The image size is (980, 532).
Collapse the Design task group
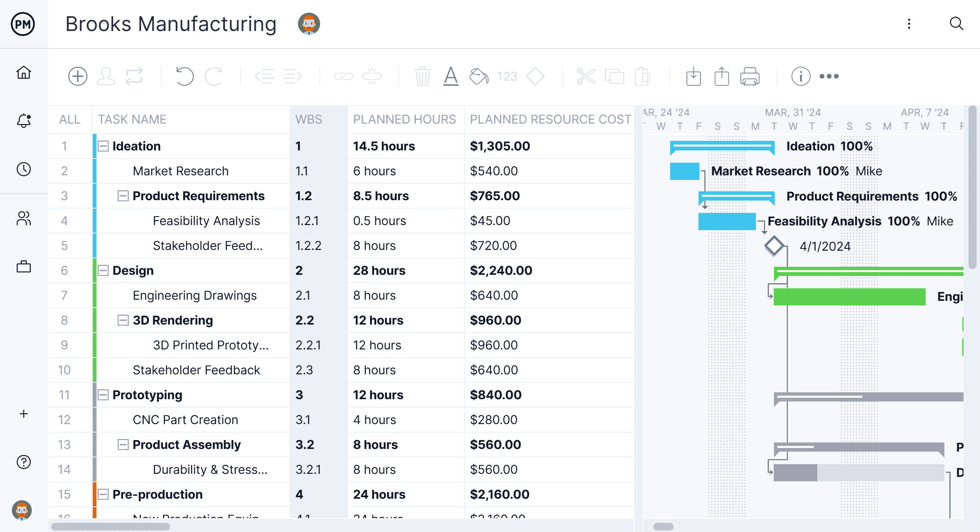click(103, 270)
